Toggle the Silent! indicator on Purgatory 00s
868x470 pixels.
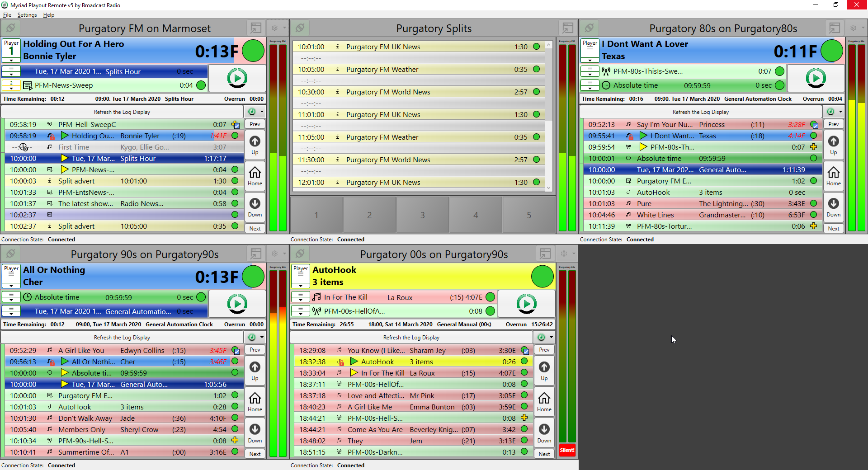pos(567,450)
